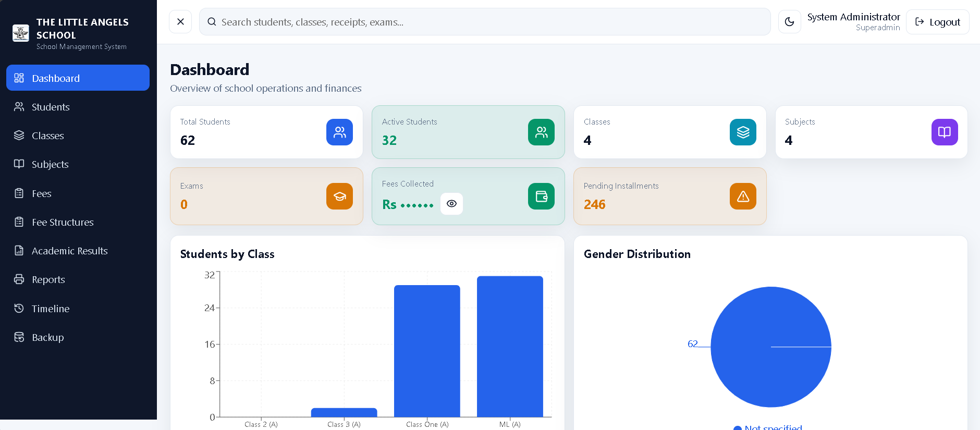The height and width of the screenshot is (430, 980).
Task: Go to Reports section
Action: pyautogui.click(x=78, y=279)
